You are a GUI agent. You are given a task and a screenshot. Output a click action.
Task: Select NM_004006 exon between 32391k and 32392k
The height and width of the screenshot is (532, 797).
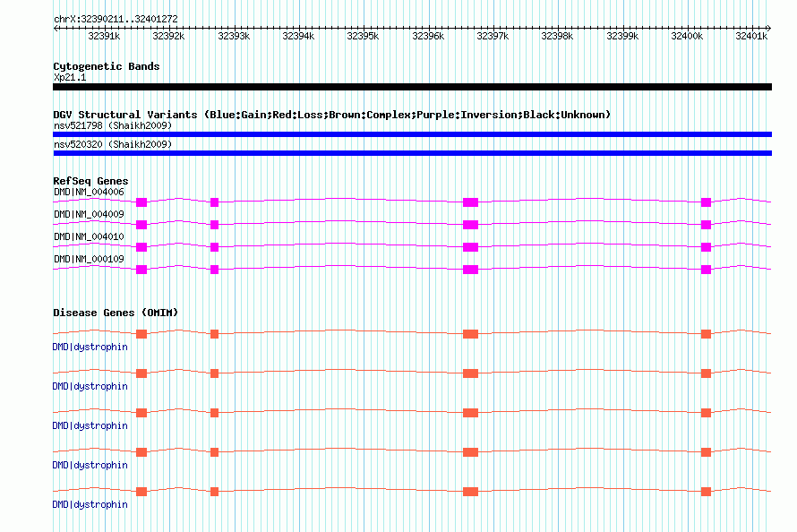[141, 202]
